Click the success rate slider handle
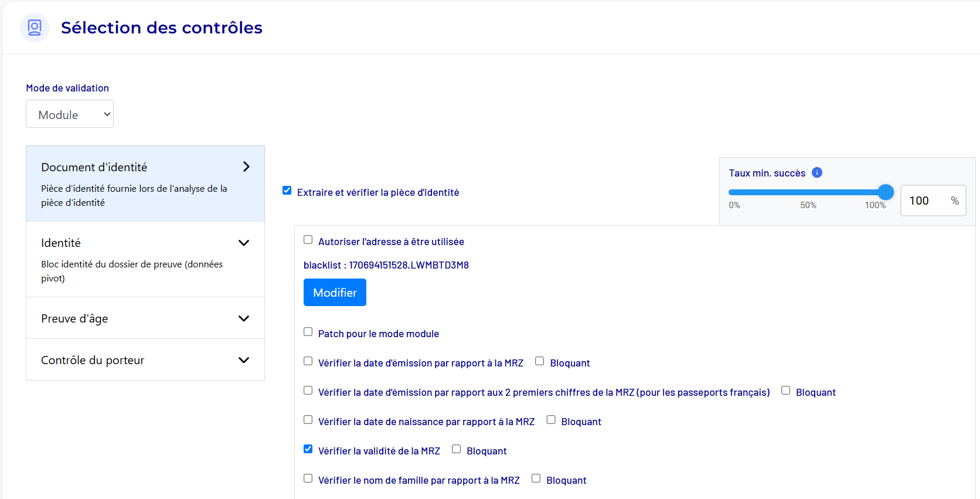Screen dimensions: 980x499 click(886, 192)
